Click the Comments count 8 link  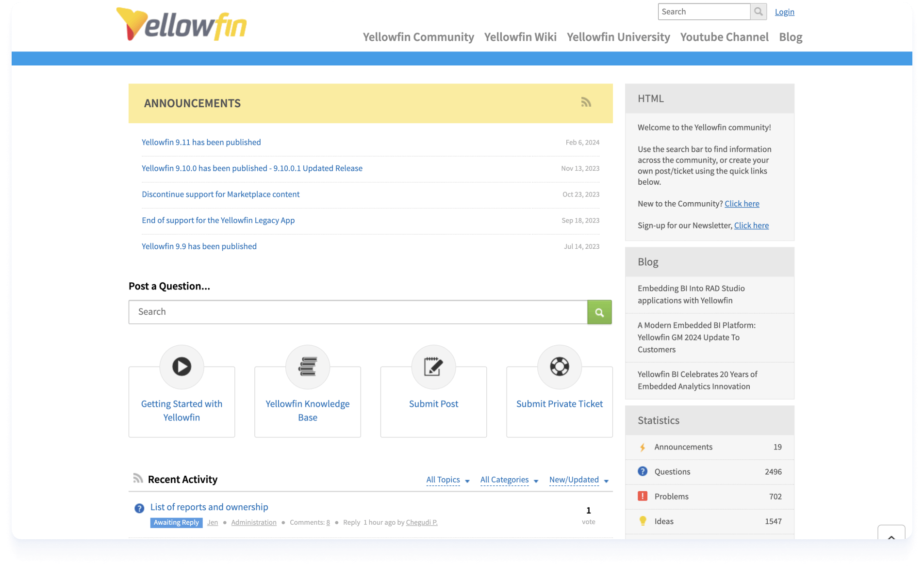pyautogui.click(x=328, y=522)
